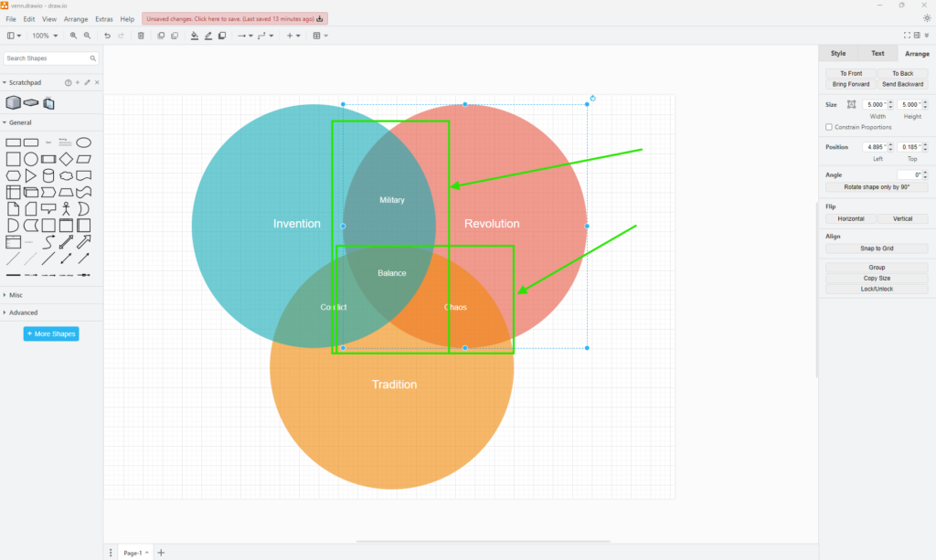The width and height of the screenshot is (936, 560).
Task: Toggle the format panel icon
Action: point(917,36)
